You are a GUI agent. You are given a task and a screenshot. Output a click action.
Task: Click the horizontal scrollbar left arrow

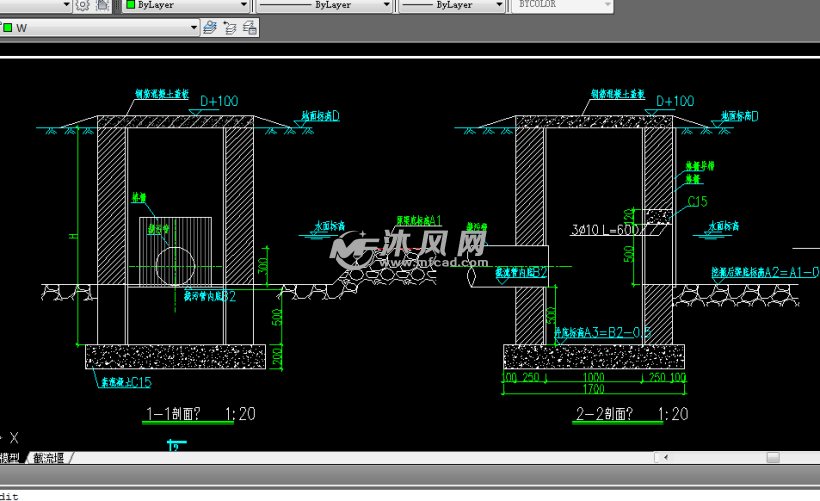(x=660, y=457)
